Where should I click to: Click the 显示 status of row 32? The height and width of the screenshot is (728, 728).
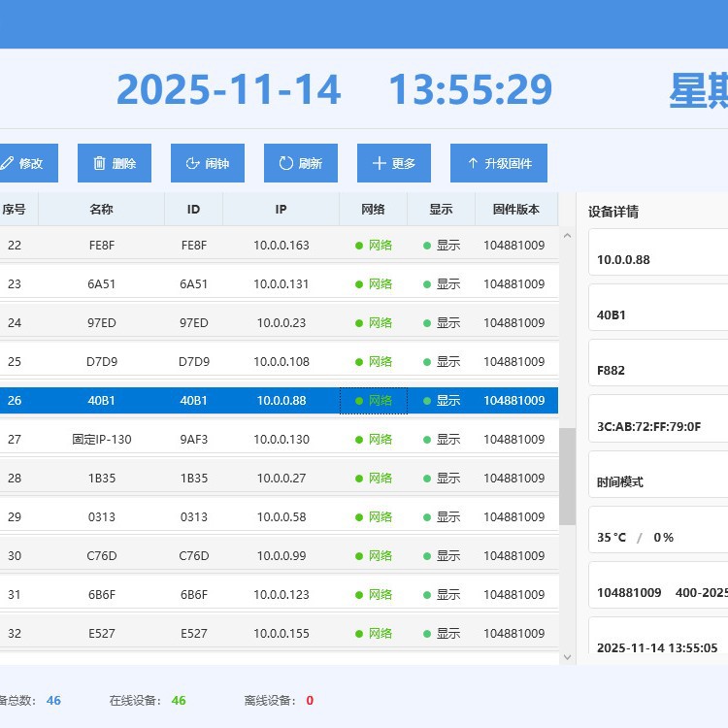pos(442,633)
